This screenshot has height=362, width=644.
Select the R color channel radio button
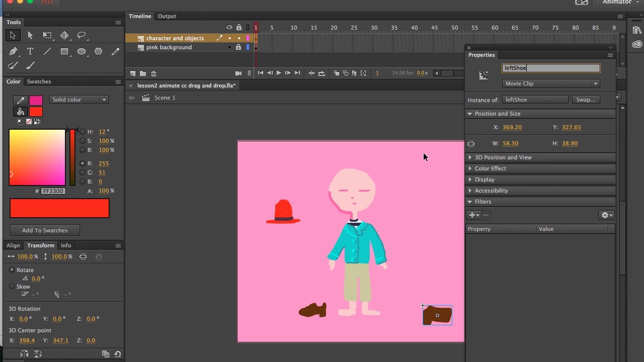(x=83, y=163)
